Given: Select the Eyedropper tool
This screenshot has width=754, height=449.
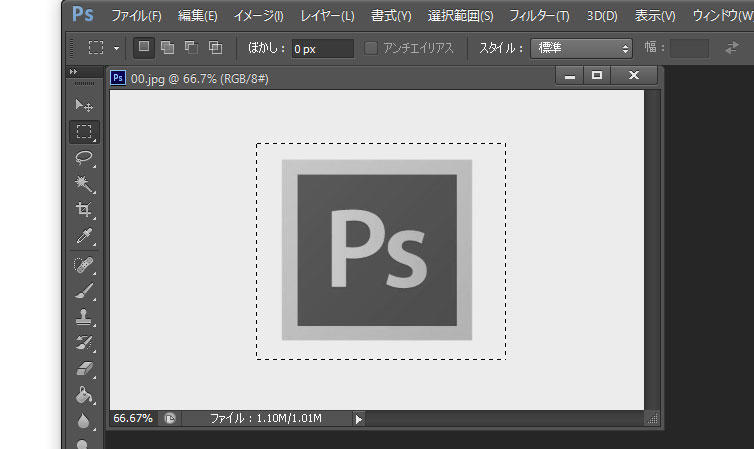Looking at the screenshot, I should click(x=84, y=236).
